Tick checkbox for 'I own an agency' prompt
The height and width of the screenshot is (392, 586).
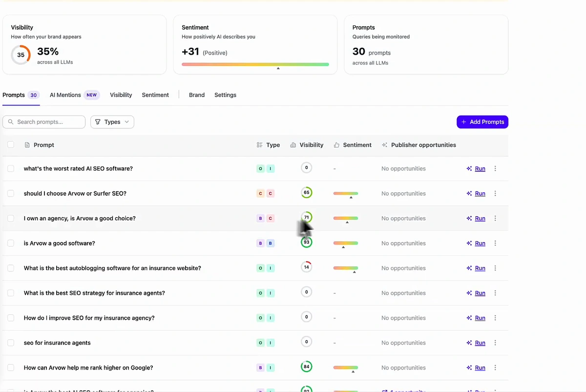tap(11, 218)
